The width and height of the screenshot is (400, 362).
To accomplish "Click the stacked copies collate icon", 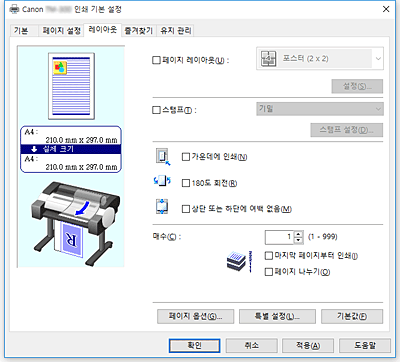I will [239, 261].
